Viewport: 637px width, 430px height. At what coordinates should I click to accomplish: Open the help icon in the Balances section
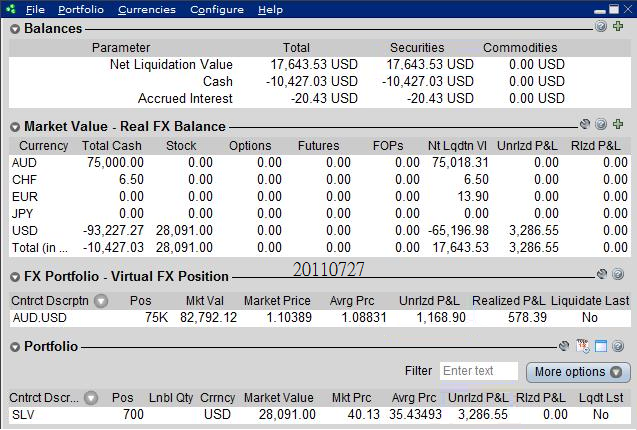[x=601, y=26]
